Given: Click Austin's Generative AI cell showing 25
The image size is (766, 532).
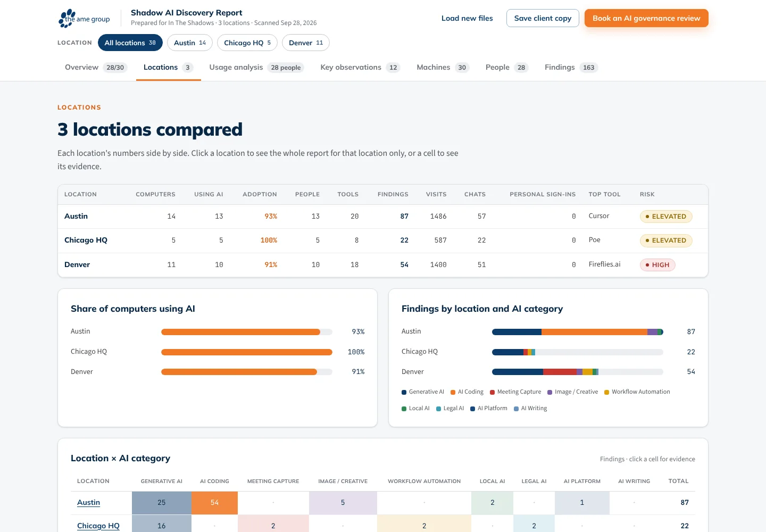Looking at the screenshot, I should 162,503.
